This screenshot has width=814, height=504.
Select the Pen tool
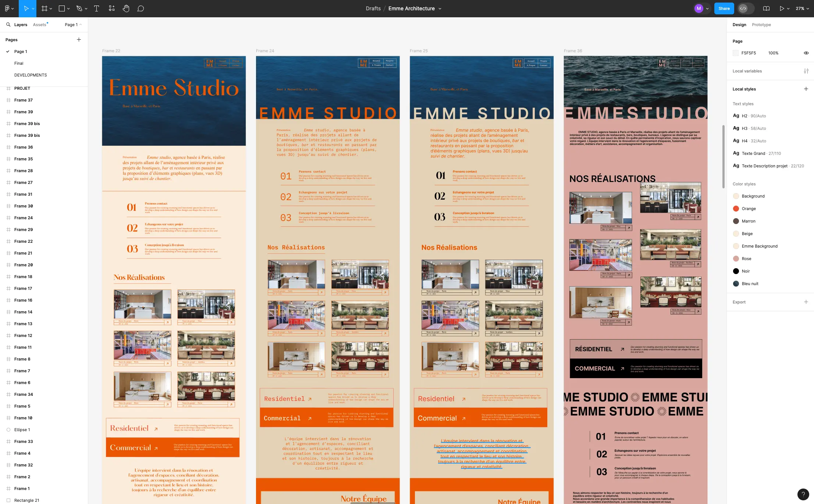[79, 8]
